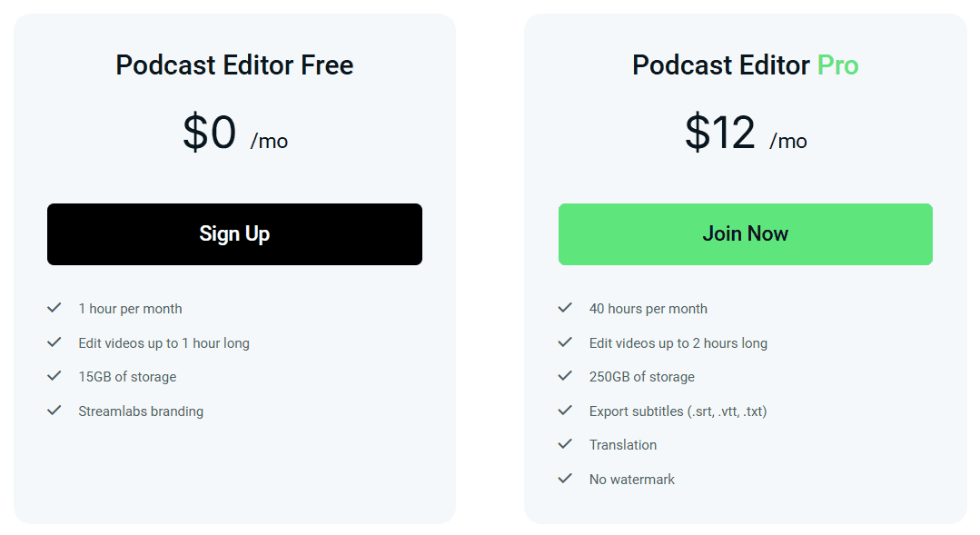Click the checkmark beside "No watermark"
The height and width of the screenshot is (535, 980).
point(565,479)
